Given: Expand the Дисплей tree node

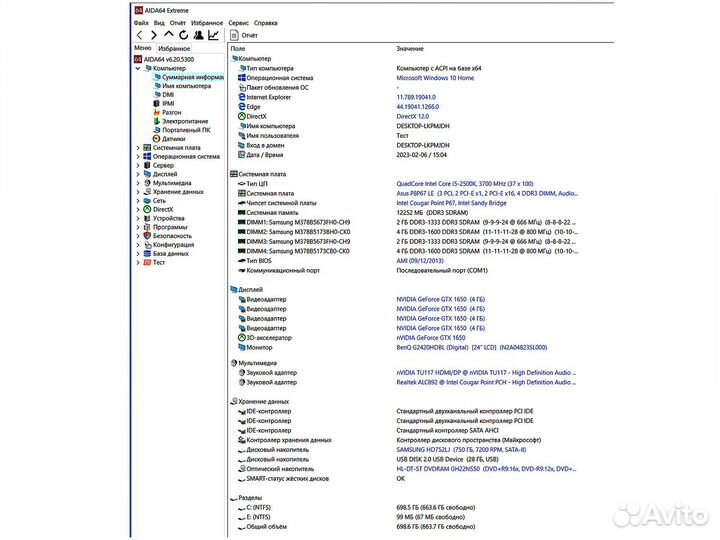Looking at the screenshot, I should tap(138, 174).
